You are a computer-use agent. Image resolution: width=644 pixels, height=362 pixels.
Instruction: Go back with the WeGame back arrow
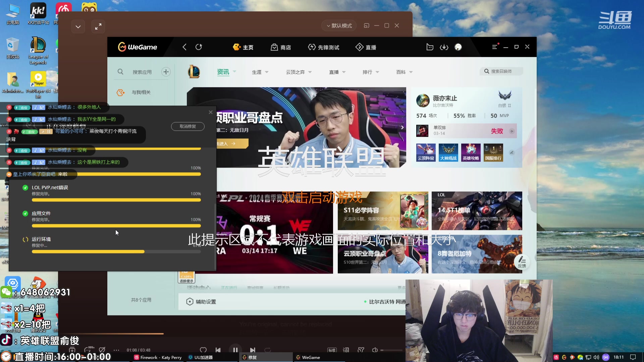pyautogui.click(x=184, y=47)
